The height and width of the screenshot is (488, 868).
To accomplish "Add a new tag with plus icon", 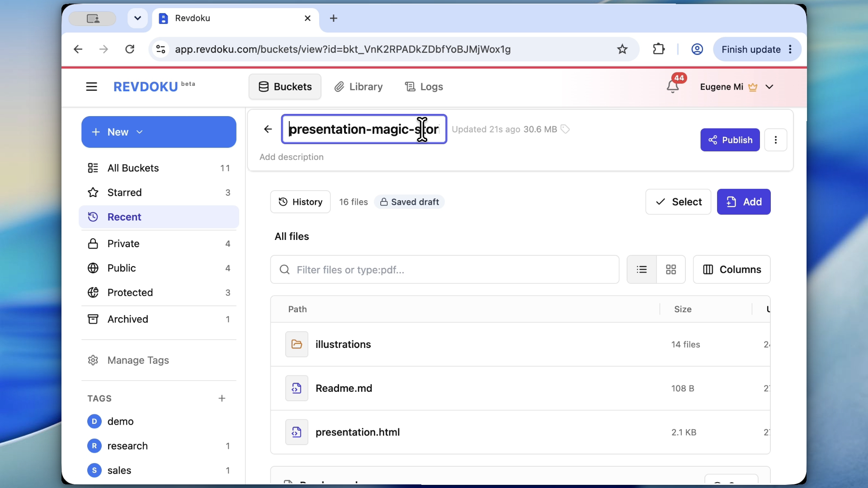I will click(222, 398).
